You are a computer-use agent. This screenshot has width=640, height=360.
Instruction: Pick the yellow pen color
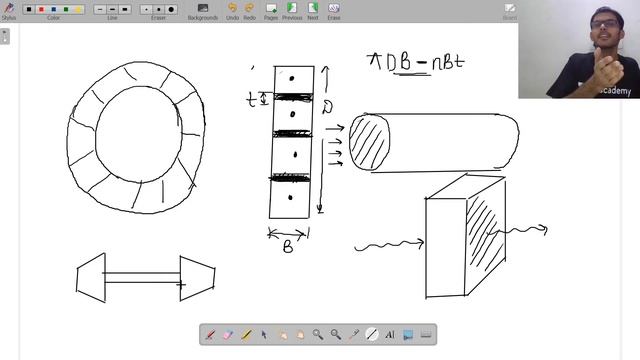(78, 9)
